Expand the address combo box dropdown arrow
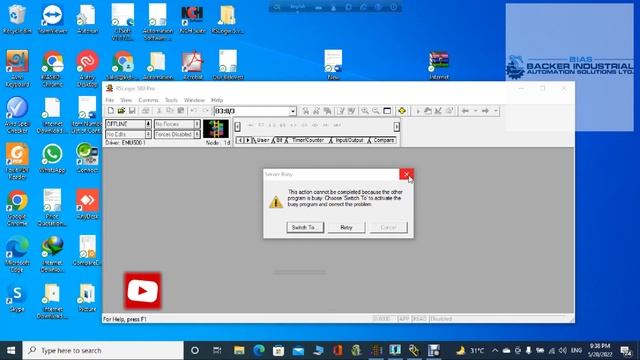 (293, 111)
